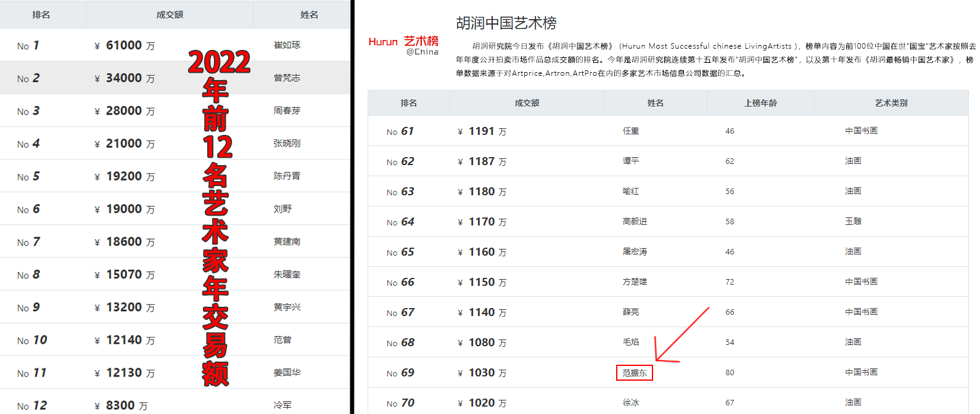Viewport: 980px width, 414px height.
Task: Click the amount ¥ 19200 万
Action: pos(125,176)
